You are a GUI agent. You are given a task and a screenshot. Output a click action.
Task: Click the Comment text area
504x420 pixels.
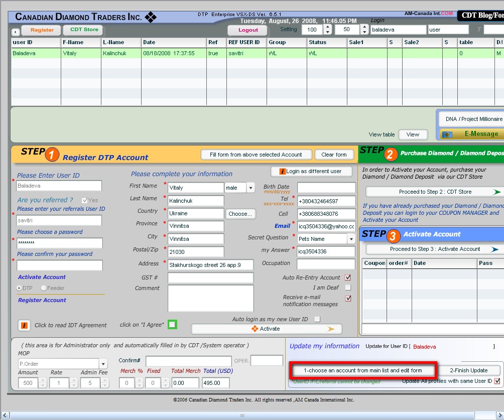click(x=210, y=298)
